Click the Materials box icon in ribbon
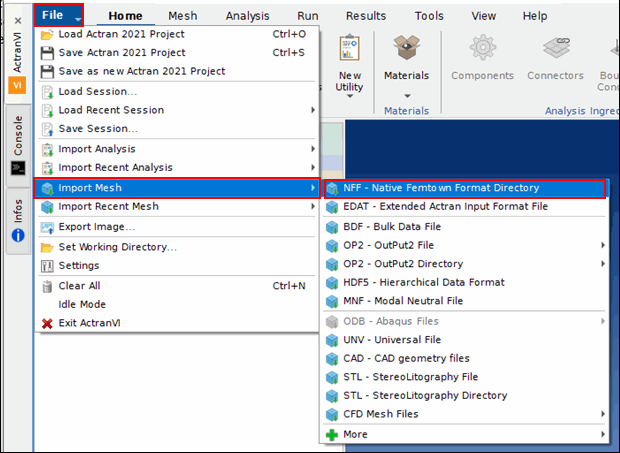 [406, 47]
